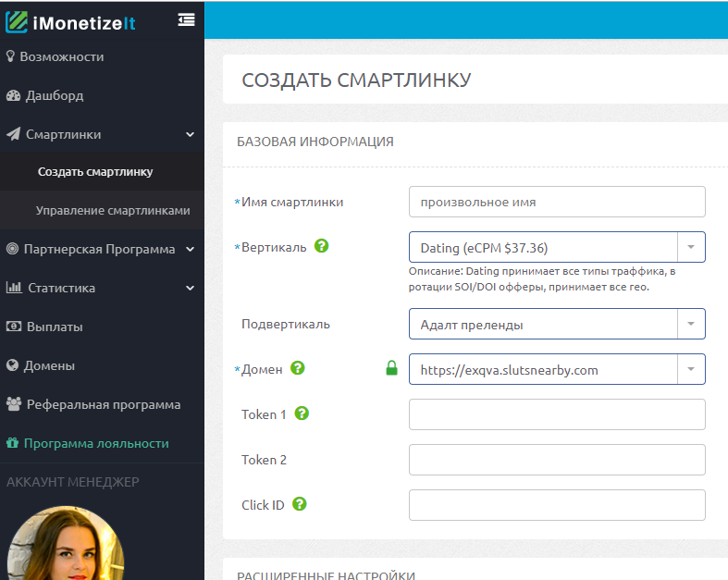Expand the Статистика sidebar section

point(190,288)
